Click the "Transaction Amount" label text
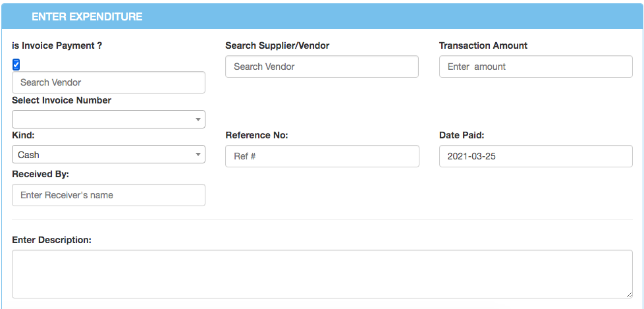Image resolution: width=644 pixels, height=309 pixels. pos(483,45)
